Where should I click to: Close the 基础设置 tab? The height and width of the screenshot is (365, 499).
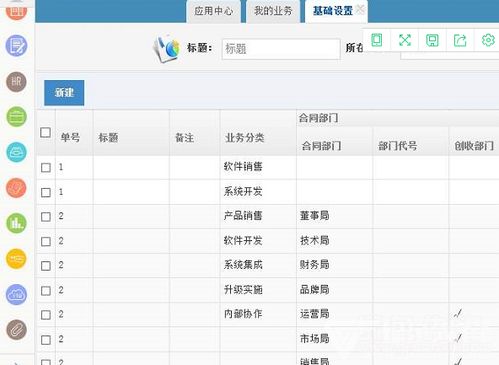(360, 9)
